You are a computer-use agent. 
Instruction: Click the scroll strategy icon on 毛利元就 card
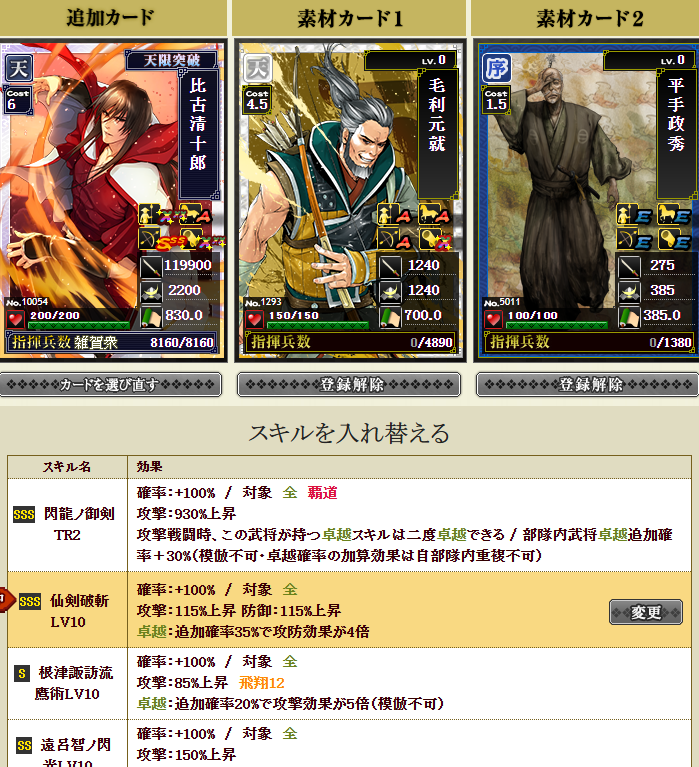pos(390,317)
